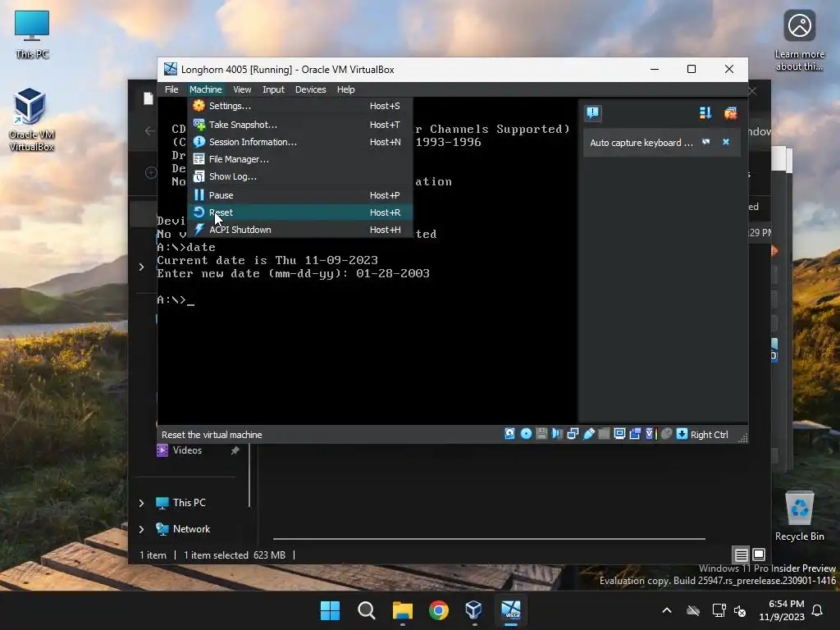This screenshot has height=630, width=840.
Task: Click the Explorer New plus button
Action: point(151,172)
